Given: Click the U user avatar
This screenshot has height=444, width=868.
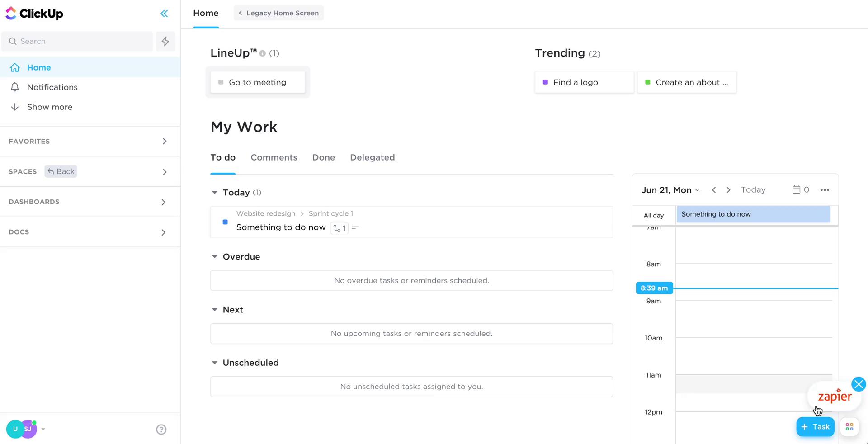Looking at the screenshot, I should 14,429.
